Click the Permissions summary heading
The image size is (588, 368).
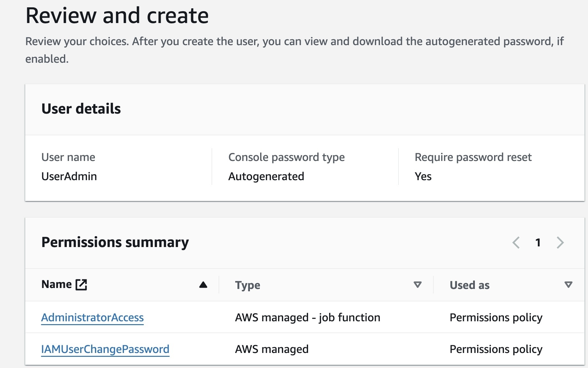pyautogui.click(x=115, y=242)
